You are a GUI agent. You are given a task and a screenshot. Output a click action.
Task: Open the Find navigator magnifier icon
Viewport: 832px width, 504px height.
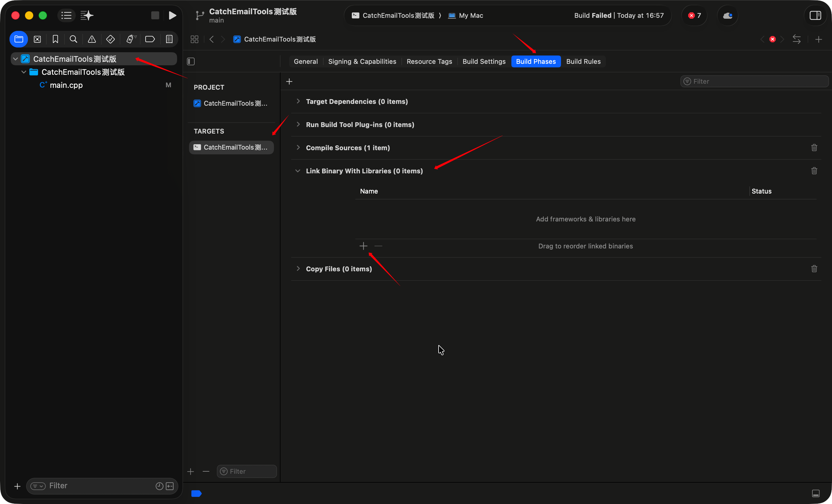[73, 39]
